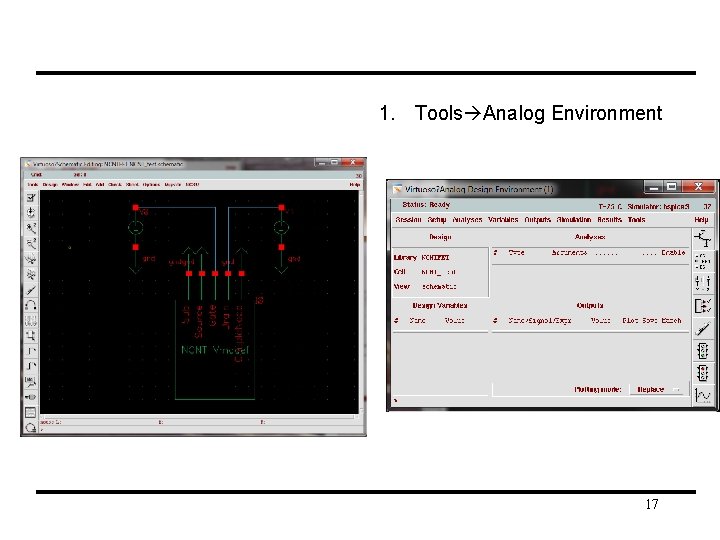Click the Add Instance icon
The height and width of the screenshot is (540, 720).
point(31,336)
